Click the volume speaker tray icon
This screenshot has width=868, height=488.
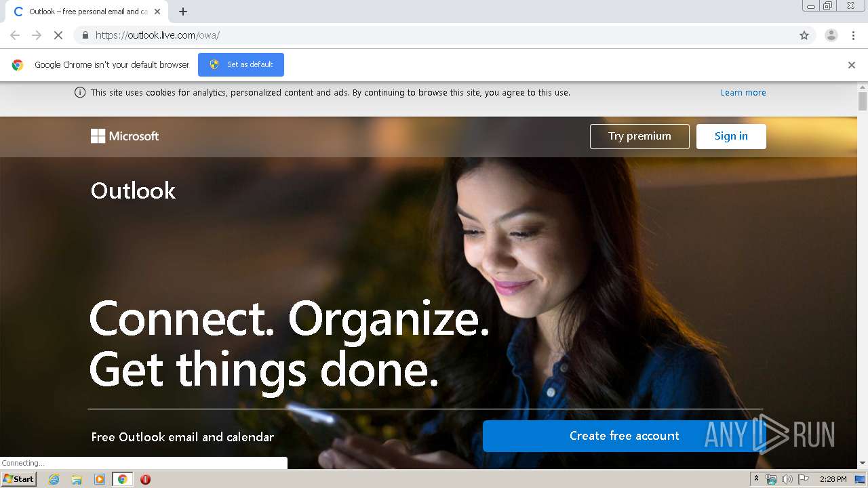pos(787,479)
